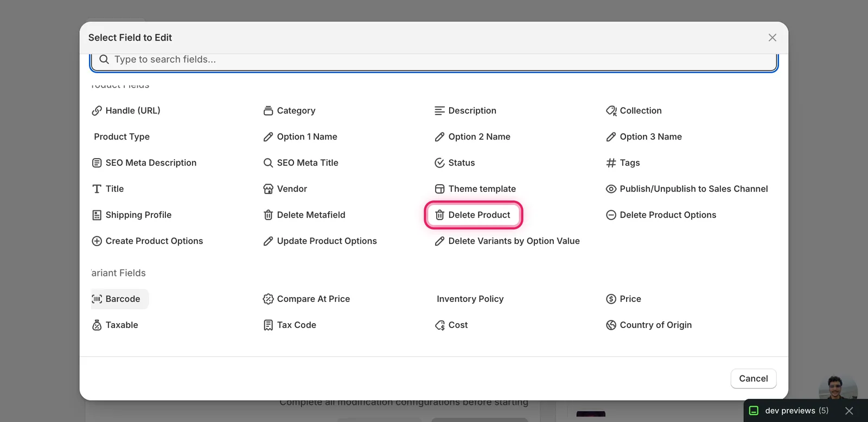Click the hashtag icon next to Tags
This screenshot has height=422, width=868.
(611, 163)
